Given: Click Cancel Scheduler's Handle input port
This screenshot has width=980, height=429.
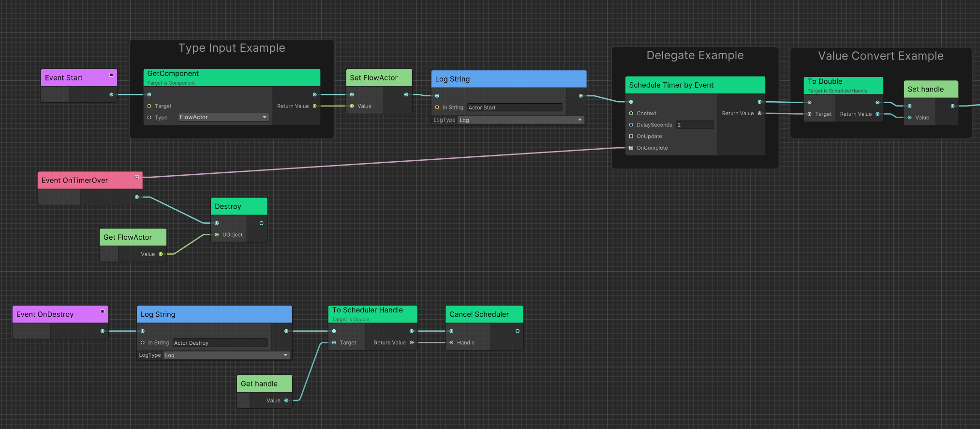Looking at the screenshot, I should click(x=451, y=343).
